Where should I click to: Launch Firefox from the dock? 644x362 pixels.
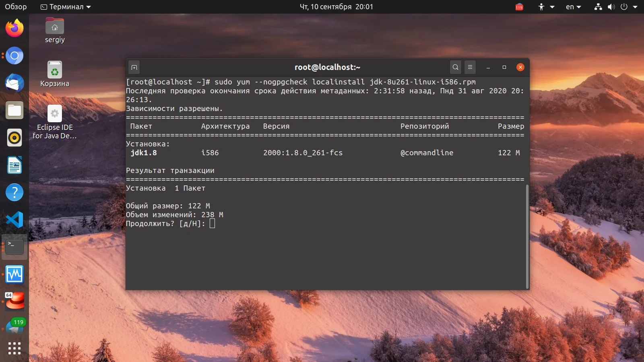[14, 28]
